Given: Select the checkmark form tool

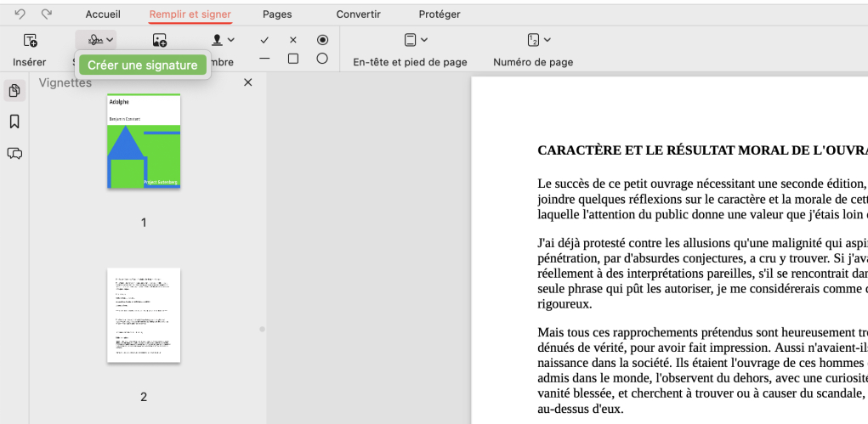Looking at the screenshot, I should 265,40.
